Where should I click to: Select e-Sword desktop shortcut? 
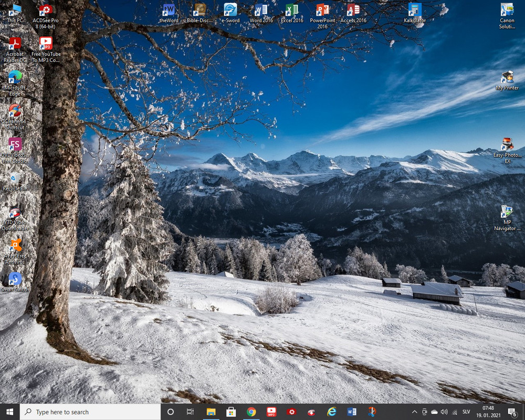tap(230, 14)
